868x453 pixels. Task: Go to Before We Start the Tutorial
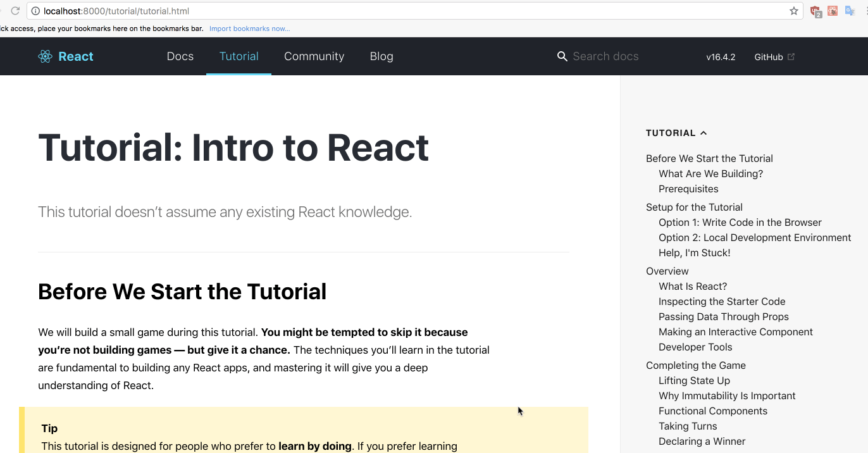pos(709,158)
